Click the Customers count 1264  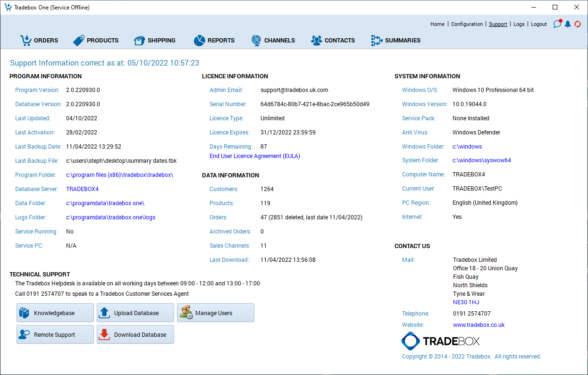click(x=267, y=189)
